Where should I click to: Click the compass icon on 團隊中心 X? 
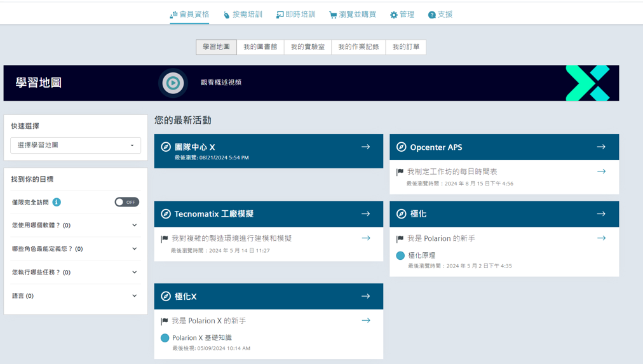(x=166, y=147)
